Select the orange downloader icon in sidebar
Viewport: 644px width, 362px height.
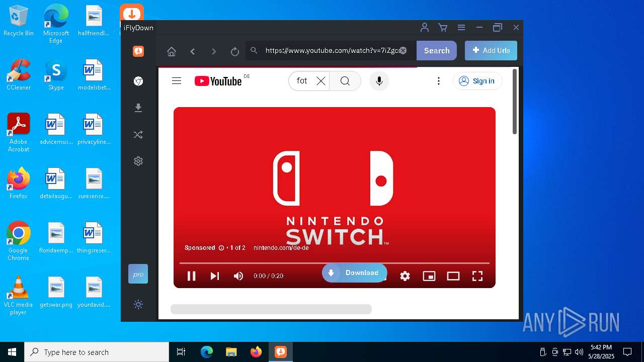coord(138,51)
